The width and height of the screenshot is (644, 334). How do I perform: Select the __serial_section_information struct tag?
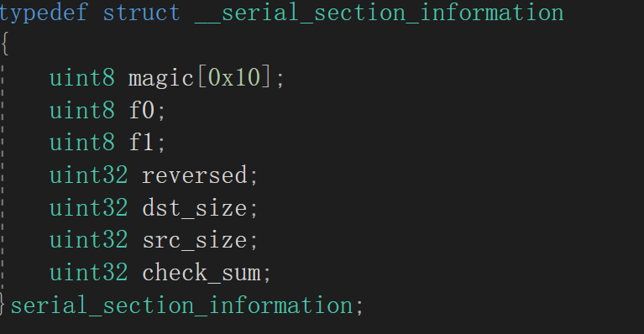click(379, 13)
